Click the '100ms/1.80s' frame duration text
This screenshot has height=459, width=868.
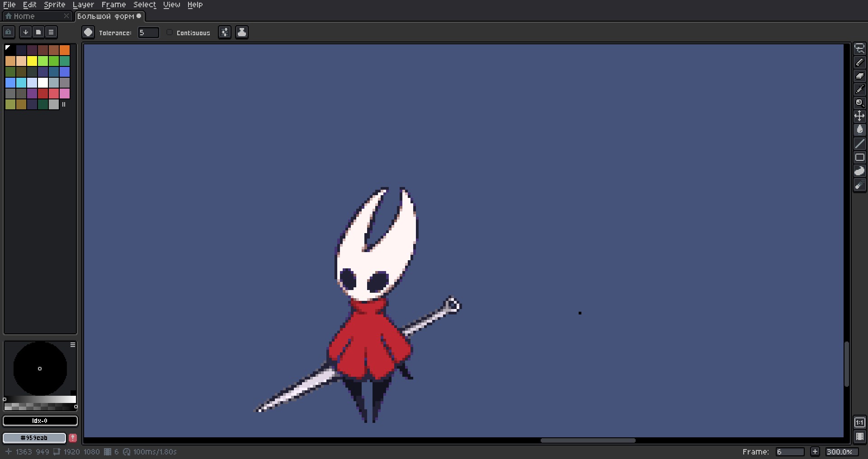[155, 452]
